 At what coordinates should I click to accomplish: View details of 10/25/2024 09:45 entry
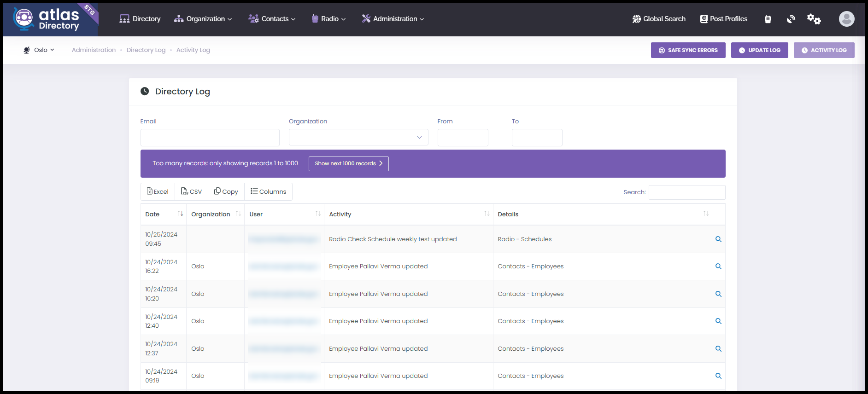(718, 239)
